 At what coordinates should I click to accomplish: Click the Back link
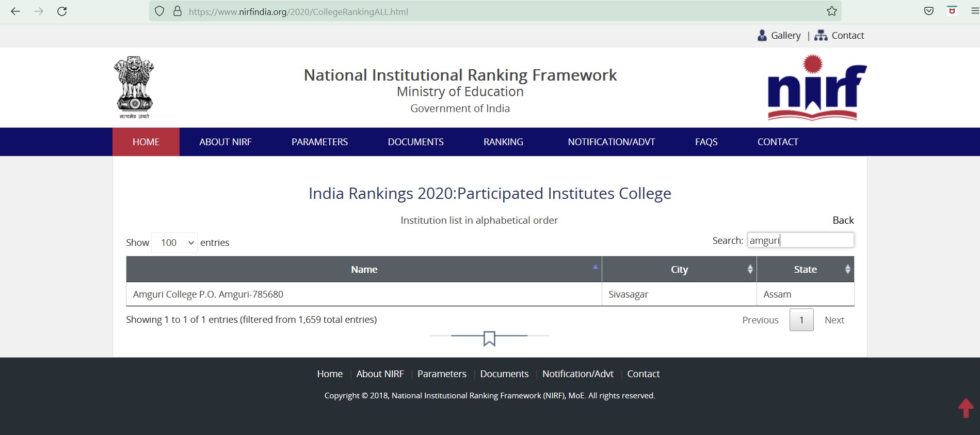click(x=843, y=220)
